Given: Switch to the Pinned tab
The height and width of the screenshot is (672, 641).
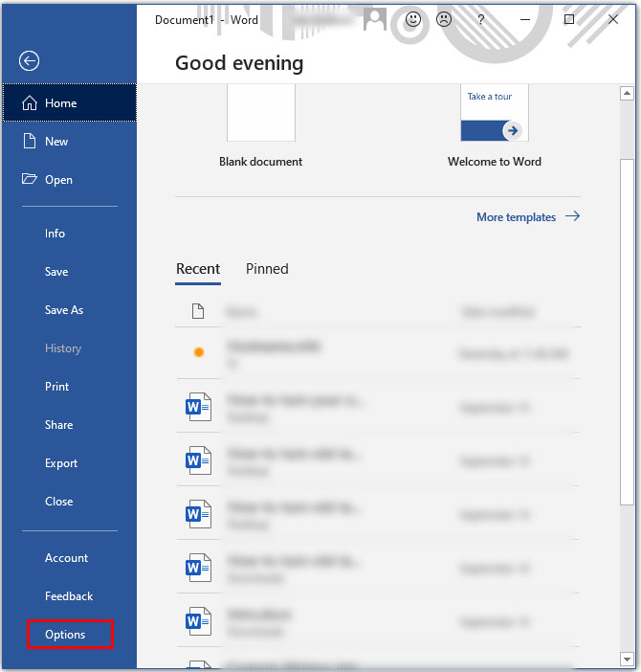Looking at the screenshot, I should pos(267,269).
